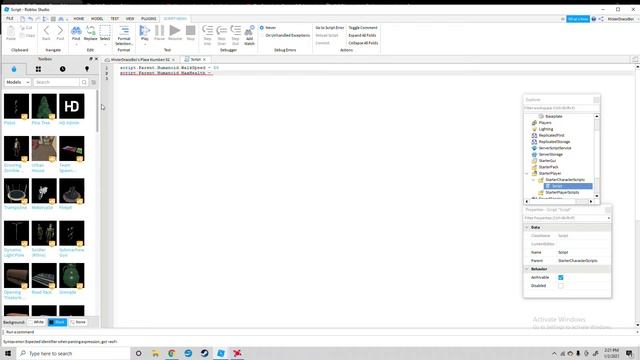The image size is (640, 360).
Task: Click the Step Over debugger icon
Action: click(x=222, y=30)
